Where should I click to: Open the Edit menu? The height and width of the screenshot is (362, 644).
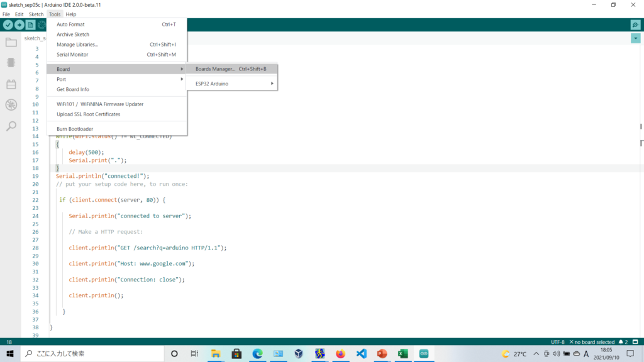coord(19,14)
